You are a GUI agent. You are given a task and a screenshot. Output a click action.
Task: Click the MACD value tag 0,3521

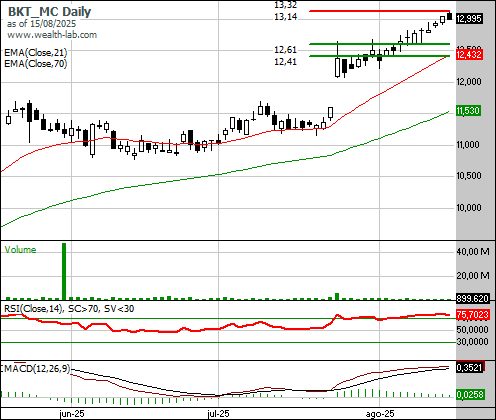469,368
